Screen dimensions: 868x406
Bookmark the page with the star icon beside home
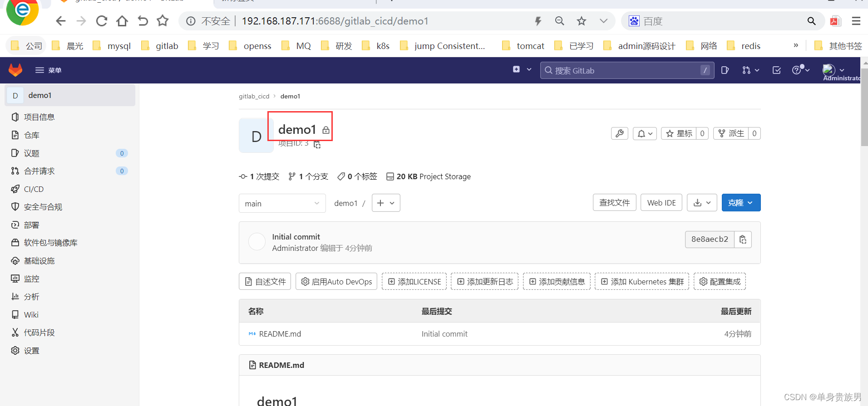pos(163,20)
